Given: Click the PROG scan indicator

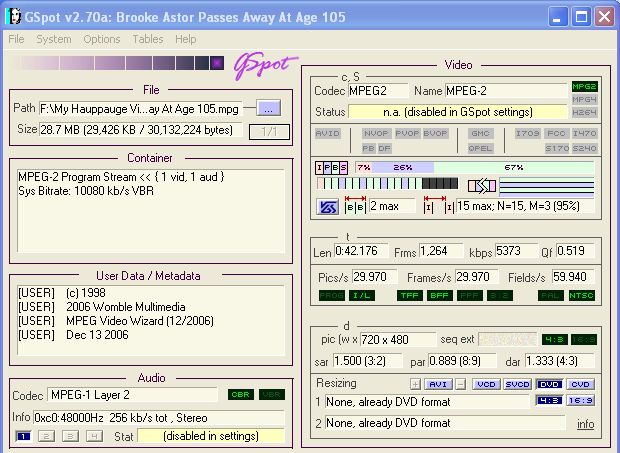Looking at the screenshot, I should click(x=331, y=295).
